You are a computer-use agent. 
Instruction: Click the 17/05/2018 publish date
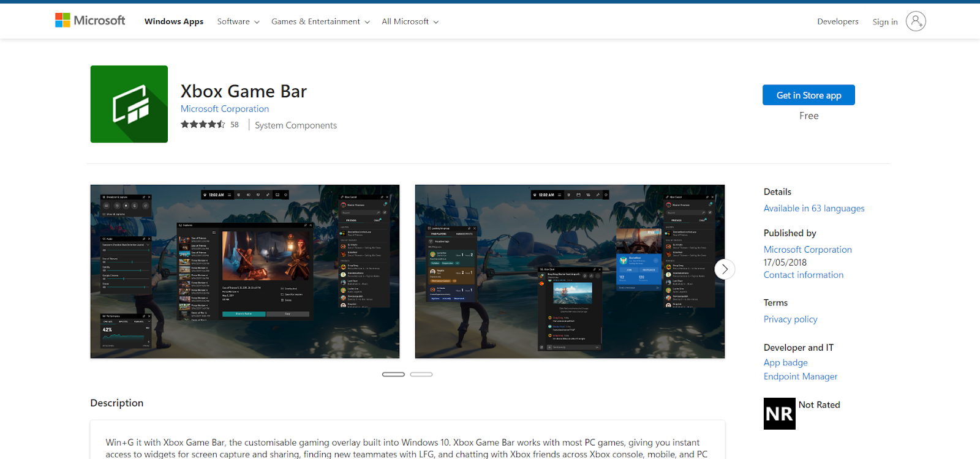point(785,263)
